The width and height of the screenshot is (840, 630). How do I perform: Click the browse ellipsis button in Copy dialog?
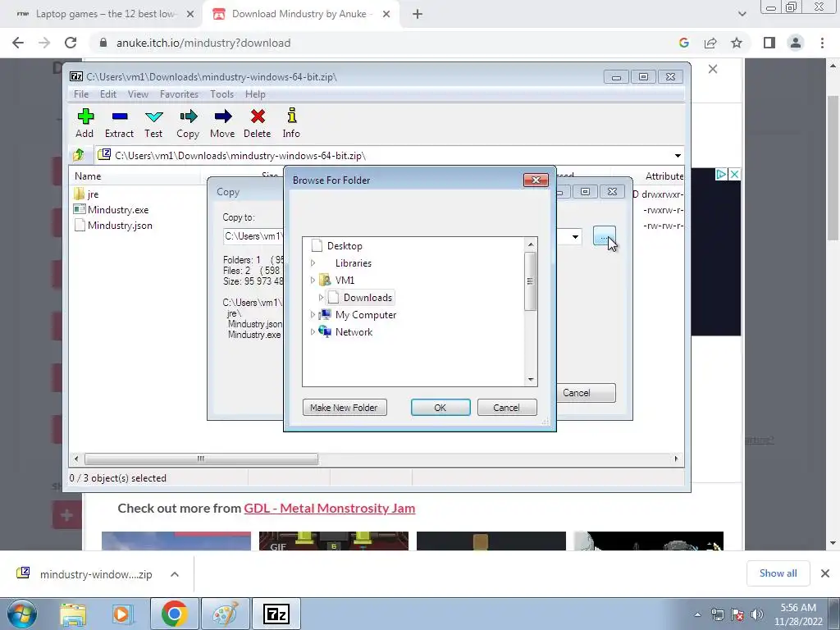coord(604,236)
